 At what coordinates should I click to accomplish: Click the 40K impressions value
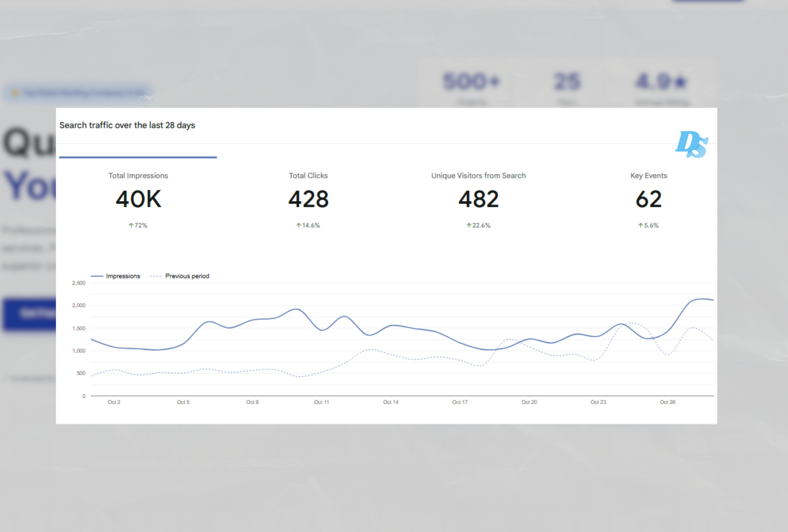tap(138, 199)
